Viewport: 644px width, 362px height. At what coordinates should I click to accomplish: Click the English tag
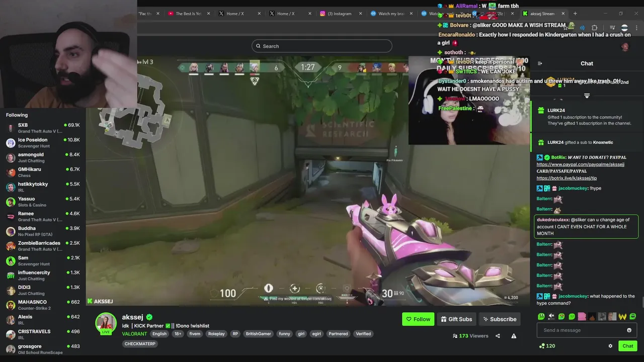pyautogui.click(x=159, y=334)
